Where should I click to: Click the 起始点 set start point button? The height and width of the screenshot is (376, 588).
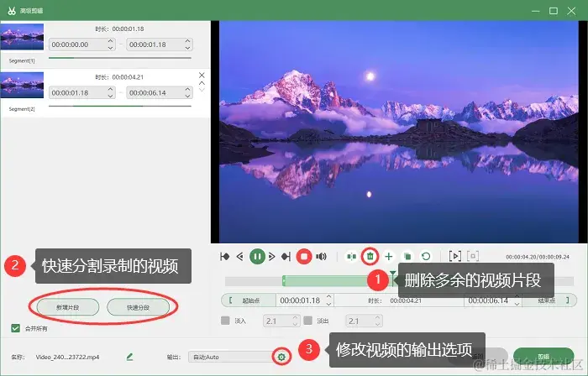[x=249, y=300]
